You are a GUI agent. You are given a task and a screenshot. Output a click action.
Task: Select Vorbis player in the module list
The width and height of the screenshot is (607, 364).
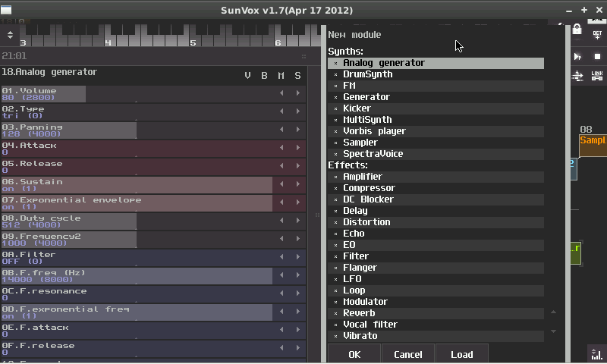point(436,131)
